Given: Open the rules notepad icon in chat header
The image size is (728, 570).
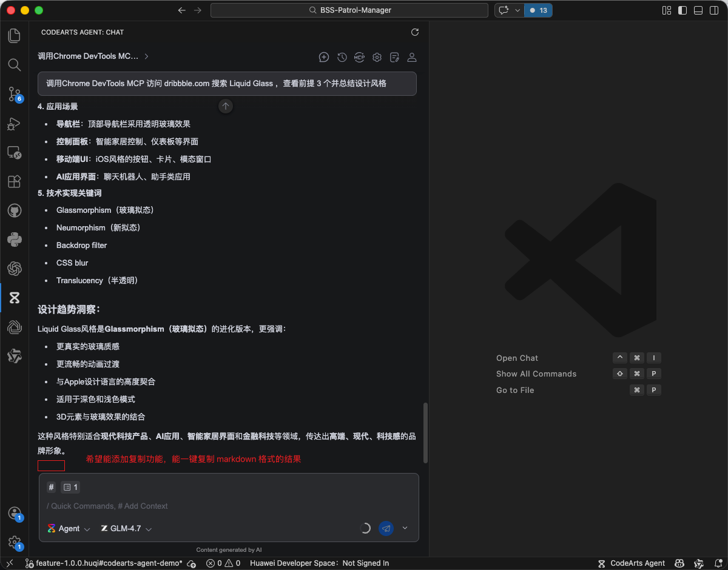Looking at the screenshot, I should point(394,57).
